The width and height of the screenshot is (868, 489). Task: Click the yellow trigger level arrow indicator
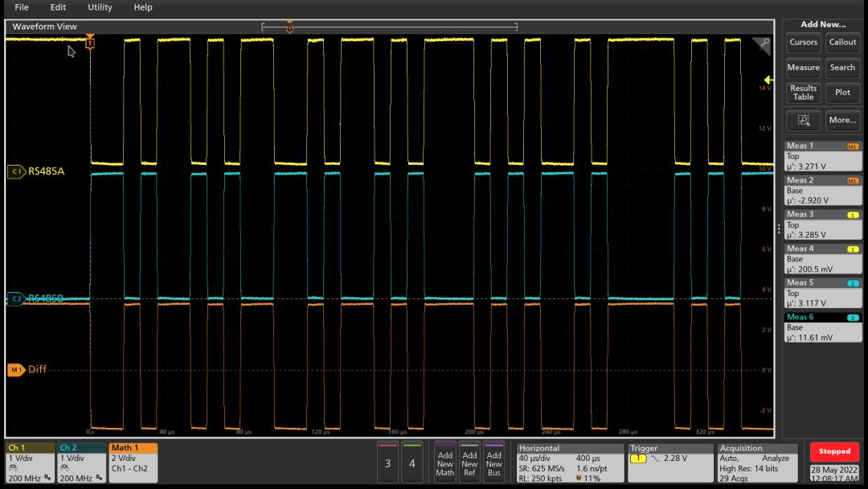click(768, 80)
